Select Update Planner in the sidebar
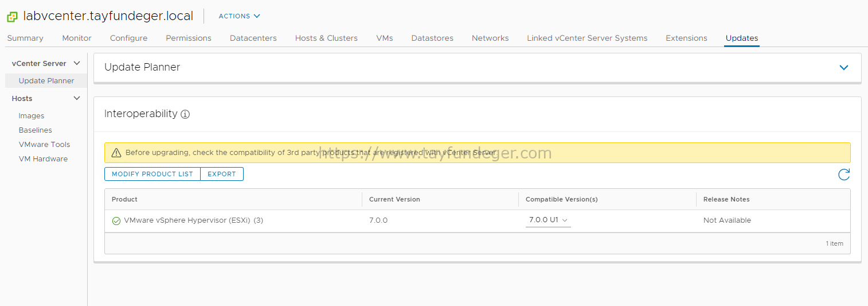 pos(46,81)
